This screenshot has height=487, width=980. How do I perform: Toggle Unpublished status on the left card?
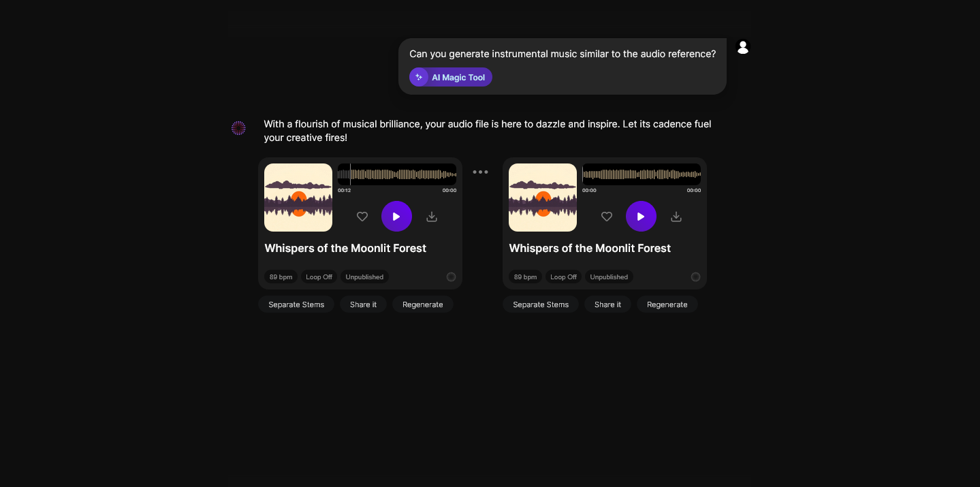point(364,277)
